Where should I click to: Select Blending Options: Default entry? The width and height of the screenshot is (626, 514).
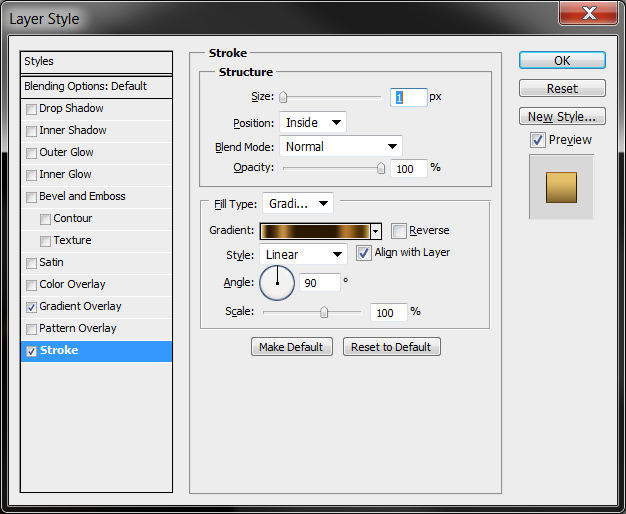86,87
